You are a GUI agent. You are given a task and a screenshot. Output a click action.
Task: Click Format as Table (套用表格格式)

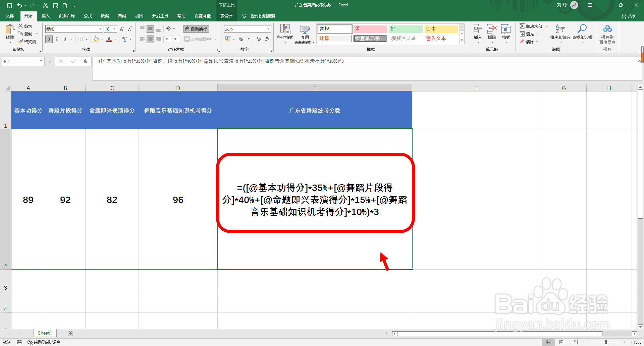click(x=305, y=33)
